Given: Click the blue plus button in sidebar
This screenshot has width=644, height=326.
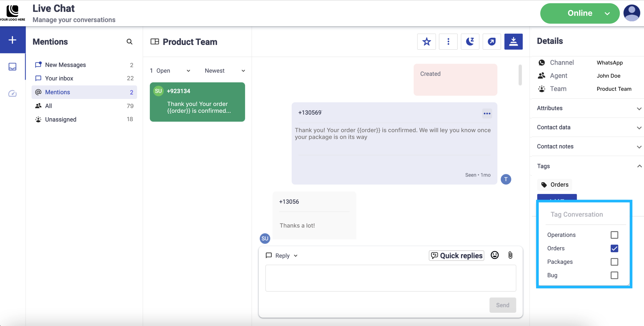Looking at the screenshot, I should click(12, 40).
